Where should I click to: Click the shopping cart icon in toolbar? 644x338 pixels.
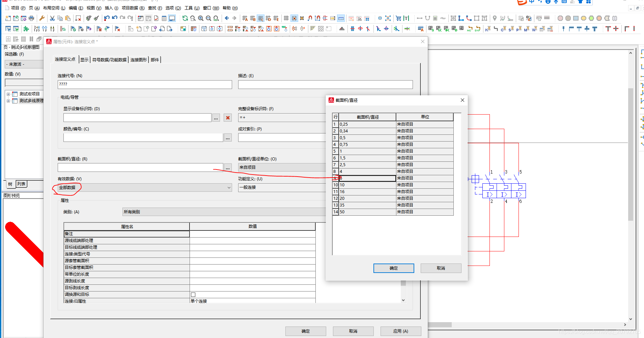[398, 18]
